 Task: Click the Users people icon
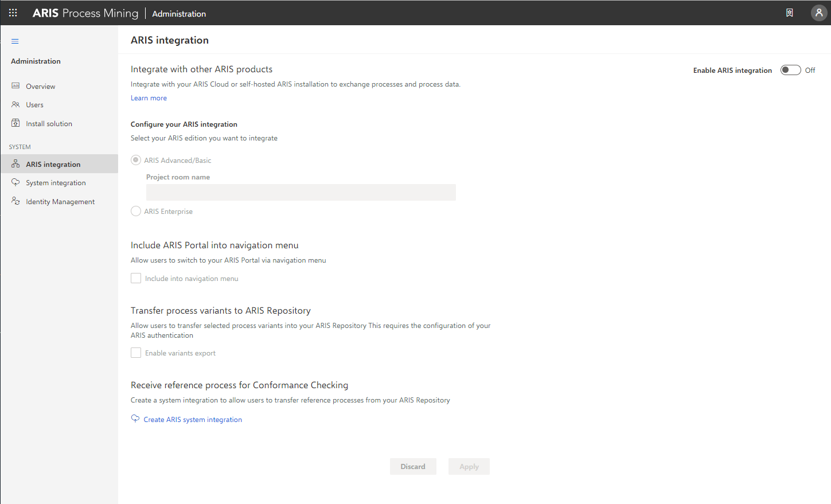coord(15,104)
